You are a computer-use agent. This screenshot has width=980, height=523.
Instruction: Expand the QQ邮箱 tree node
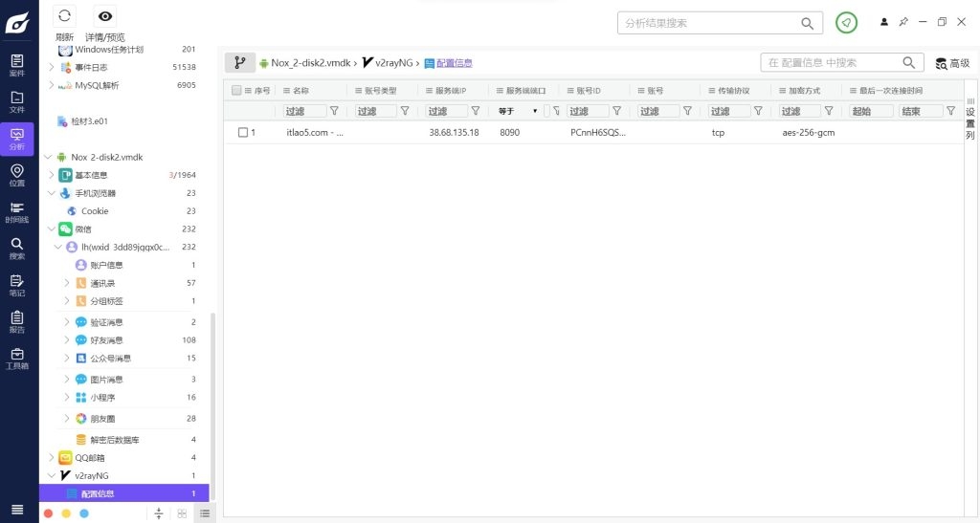coord(52,457)
